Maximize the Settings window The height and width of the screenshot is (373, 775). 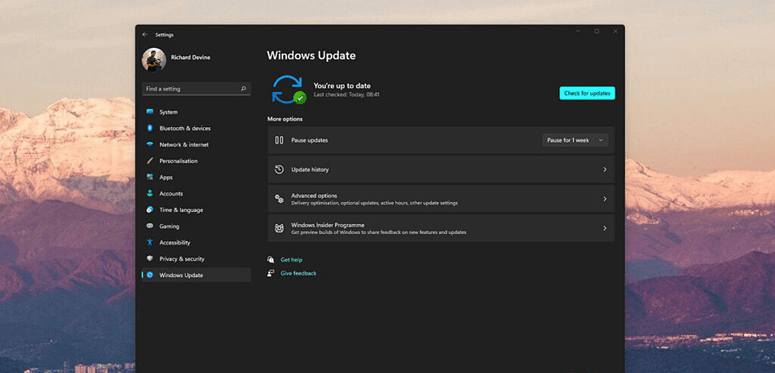tap(597, 31)
